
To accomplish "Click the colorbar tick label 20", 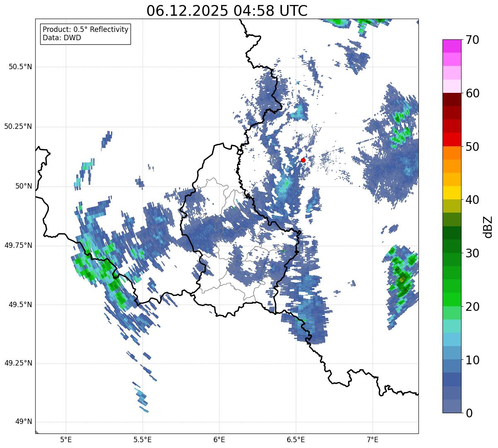I will pyautogui.click(x=472, y=307).
